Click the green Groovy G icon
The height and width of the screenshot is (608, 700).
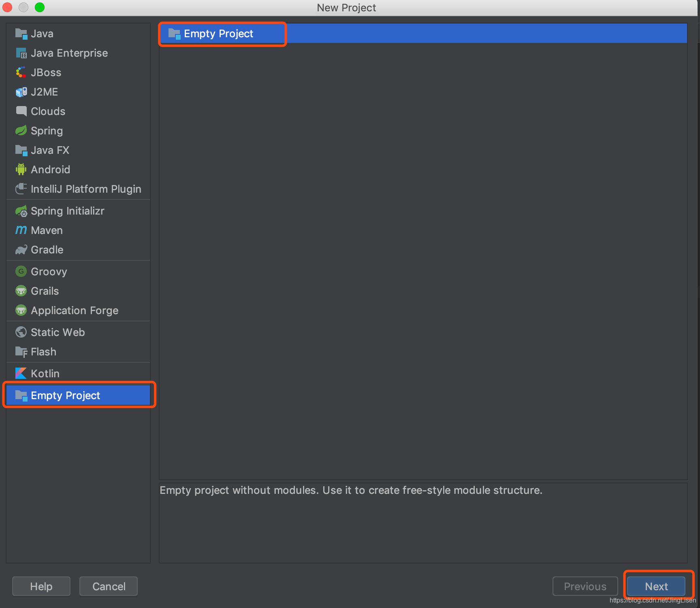(21, 272)
